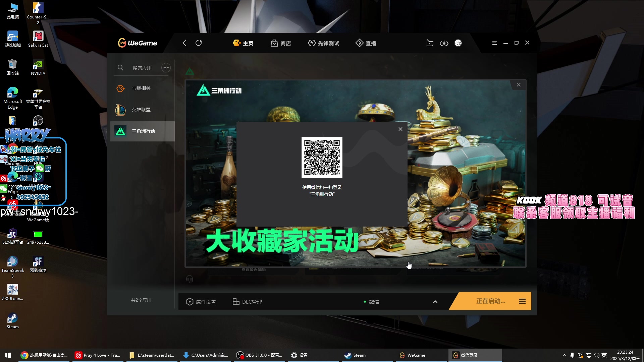Image resolution: width=644 pixels, height=362 pixels.
Task: Click the 正在启动 launch button
Action: coord(491,301)
